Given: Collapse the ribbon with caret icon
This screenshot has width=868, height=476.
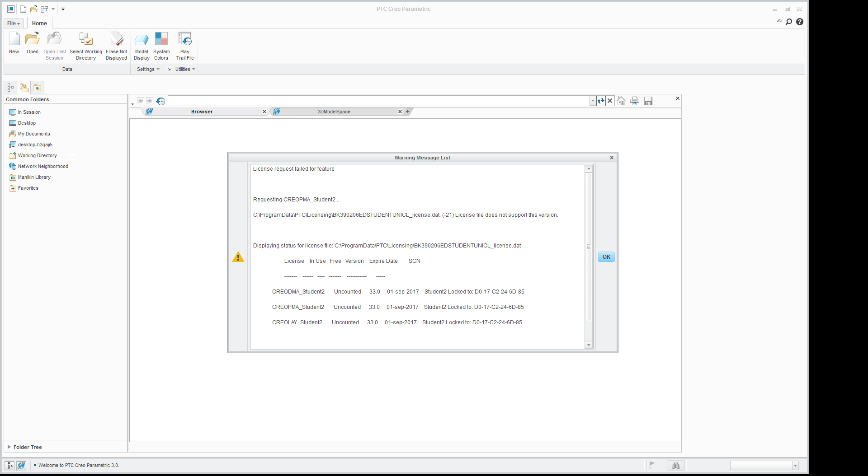Looking at the screenshot, I should point(779,21).
